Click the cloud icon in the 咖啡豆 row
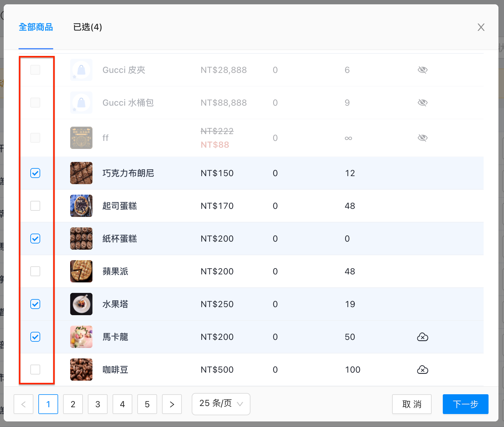 [x=422, y=370]
